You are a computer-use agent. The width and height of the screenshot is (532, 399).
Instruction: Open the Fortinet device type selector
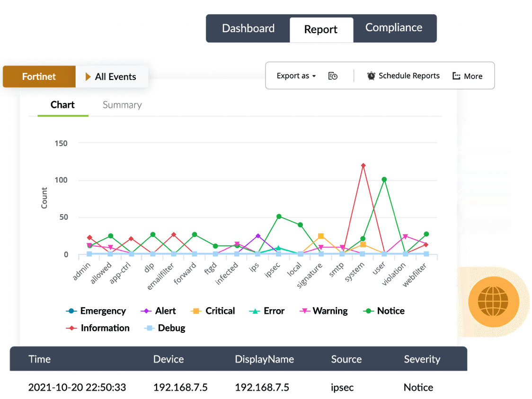(39, 77)
